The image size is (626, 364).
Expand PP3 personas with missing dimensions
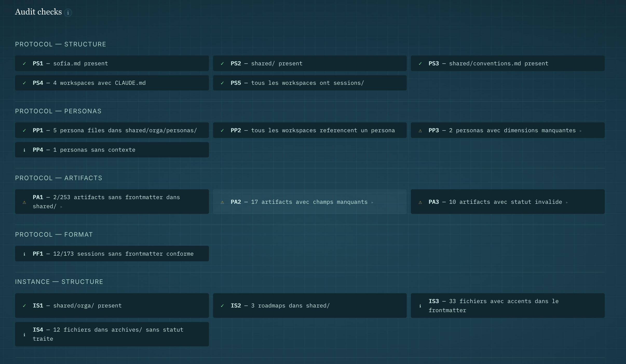pos(581,131)
